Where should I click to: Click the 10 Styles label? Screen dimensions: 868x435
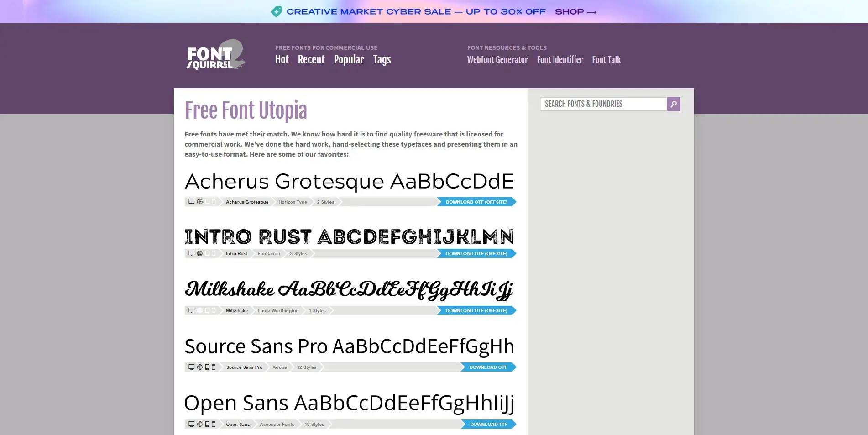click(x=314, y=424)
